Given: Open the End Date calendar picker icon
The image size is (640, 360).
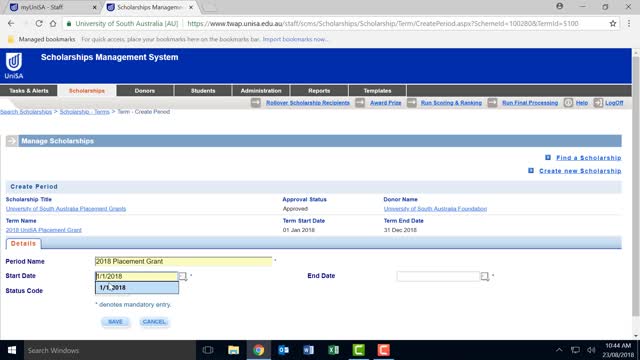Looking at the screenshot, I should coord(484,276).
